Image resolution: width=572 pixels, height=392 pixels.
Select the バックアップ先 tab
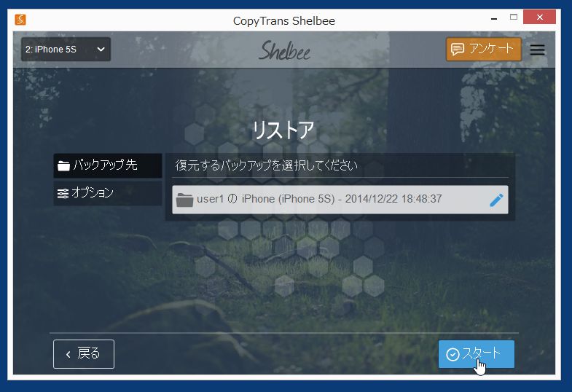click(x=108, y=165)
